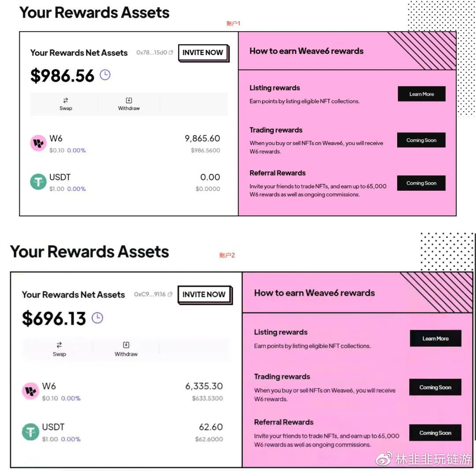Click Swap icon in the $986.56 account

tap(66, 100)
